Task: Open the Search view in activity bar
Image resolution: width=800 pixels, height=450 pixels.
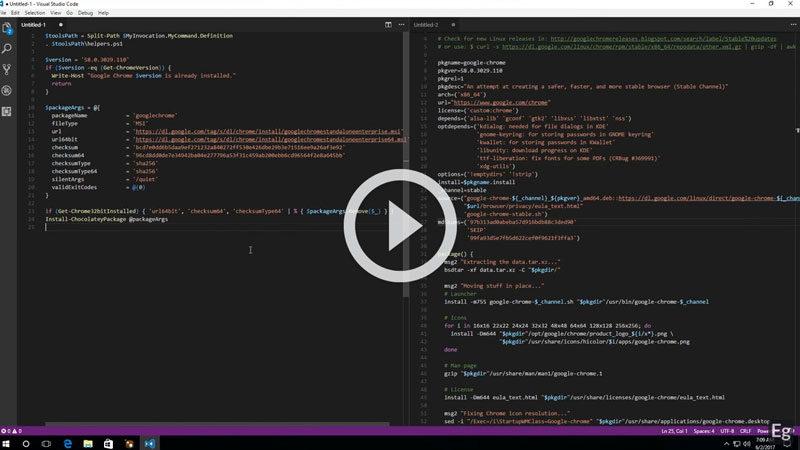Action: point(7,49)
